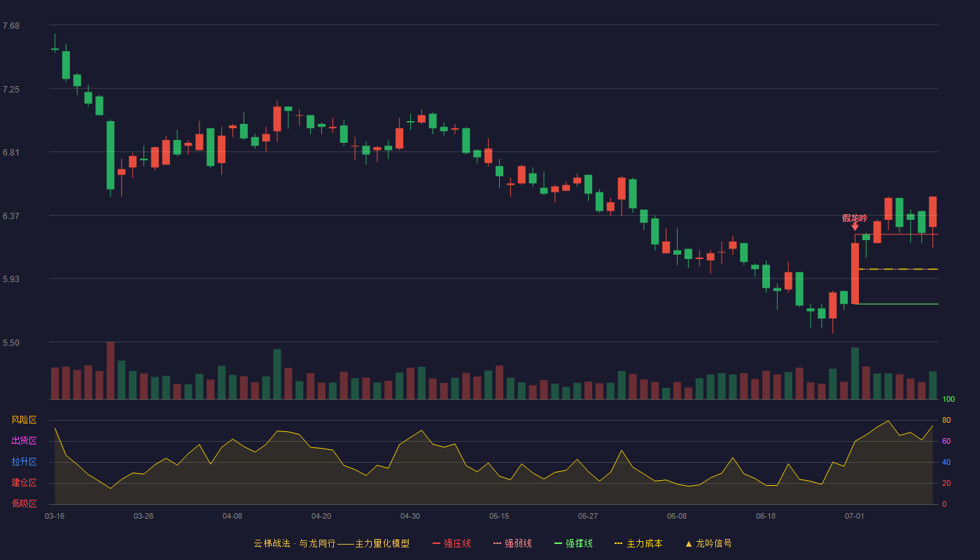
Task: Click the magenta 60 indicator axis value
Action: coord(946,441)
